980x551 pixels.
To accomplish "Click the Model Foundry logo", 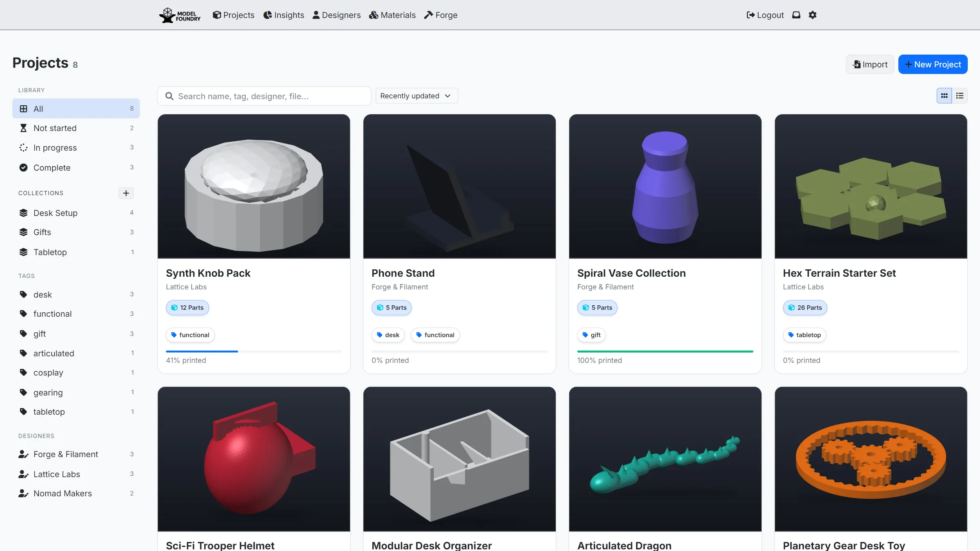I will pos(180,15).
